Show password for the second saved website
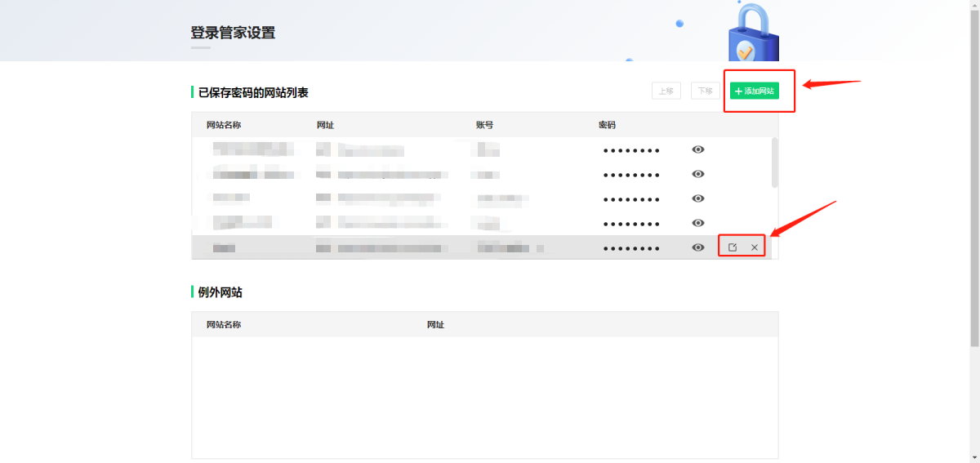Image resolution: width=980 pixels, height=463 pixels. pyautogui.click(x=697, y=174)
